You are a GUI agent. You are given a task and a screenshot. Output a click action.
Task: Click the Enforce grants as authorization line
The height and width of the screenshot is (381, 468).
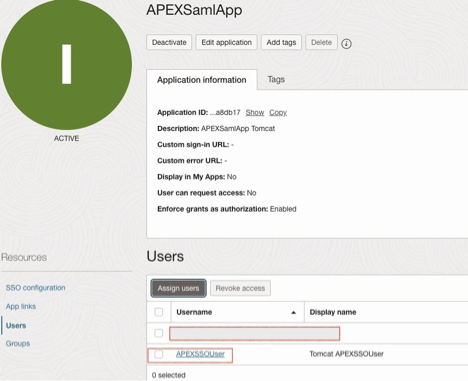click(x=227, y=209)
